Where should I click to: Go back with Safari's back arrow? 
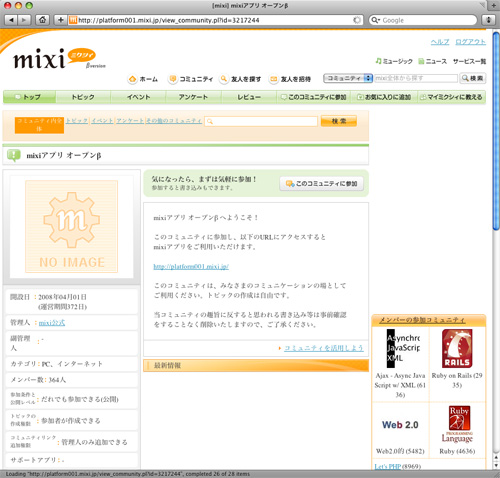[11, 20]
